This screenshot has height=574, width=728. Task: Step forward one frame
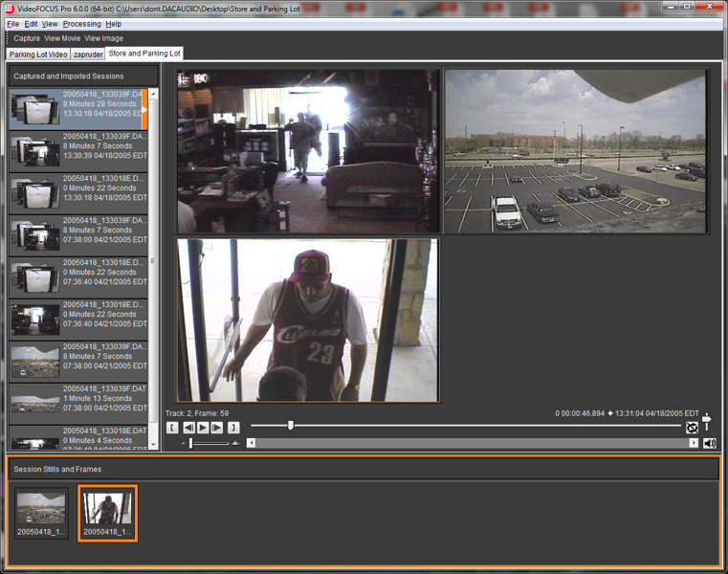[x=217, y=428]
